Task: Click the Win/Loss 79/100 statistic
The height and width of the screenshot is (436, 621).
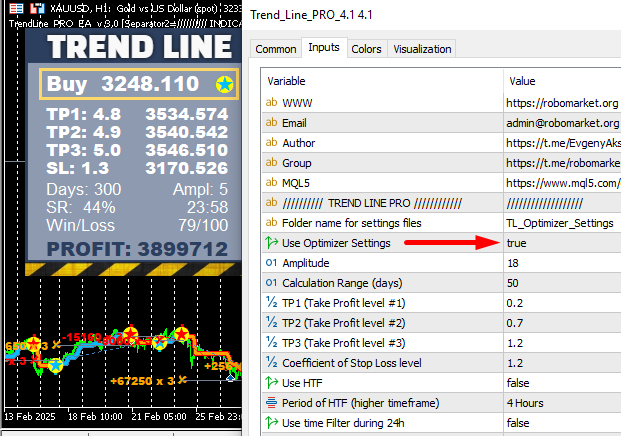Action: [137, 225]
